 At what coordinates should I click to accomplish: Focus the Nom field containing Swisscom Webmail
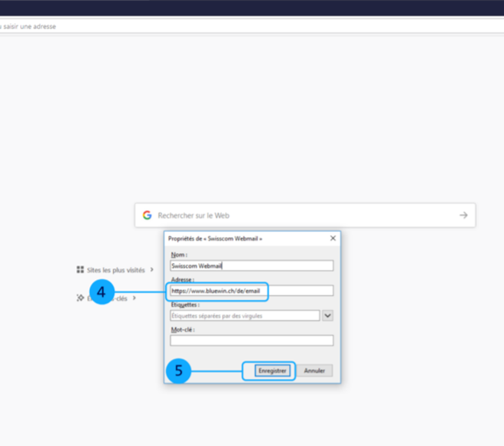pos(251,265)
